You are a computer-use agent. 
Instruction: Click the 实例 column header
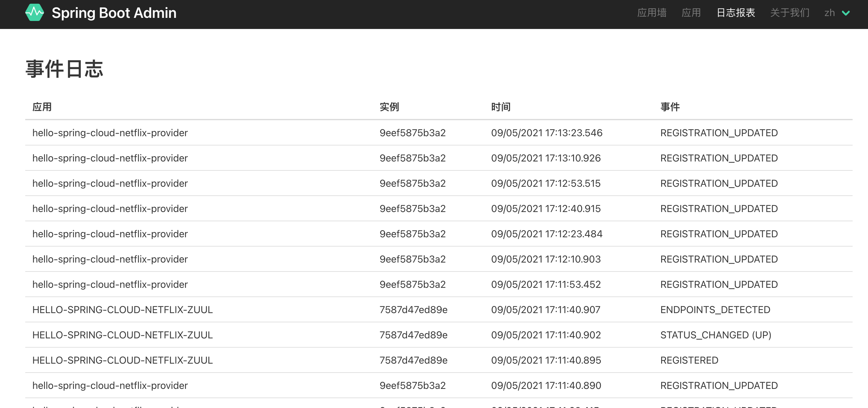pyautogui.click(x=389, y=107)
